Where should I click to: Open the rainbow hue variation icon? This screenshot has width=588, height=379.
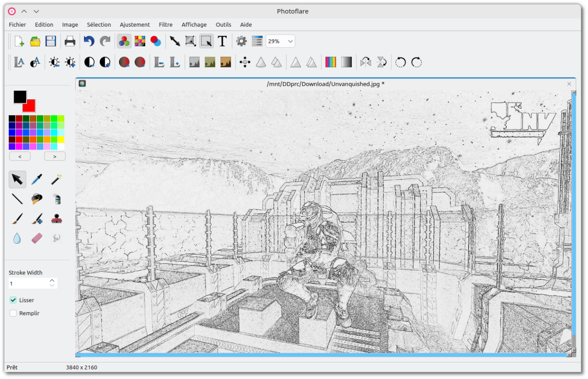(331, 62)
